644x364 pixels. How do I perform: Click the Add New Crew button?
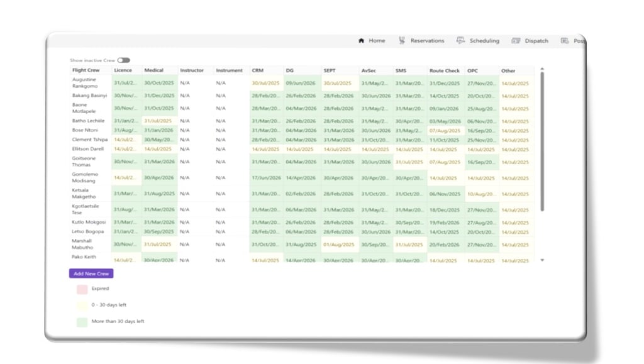(91, 273)
